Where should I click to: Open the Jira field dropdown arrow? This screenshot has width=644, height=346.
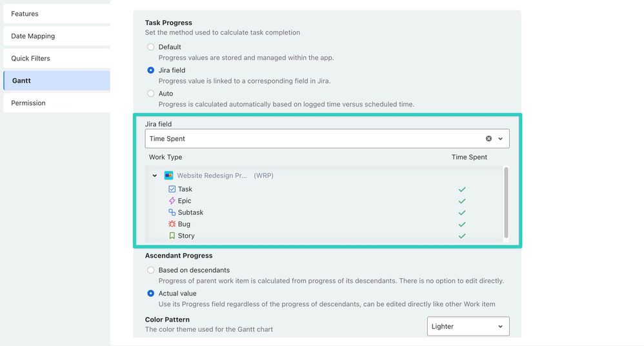[x=500, y=139]
